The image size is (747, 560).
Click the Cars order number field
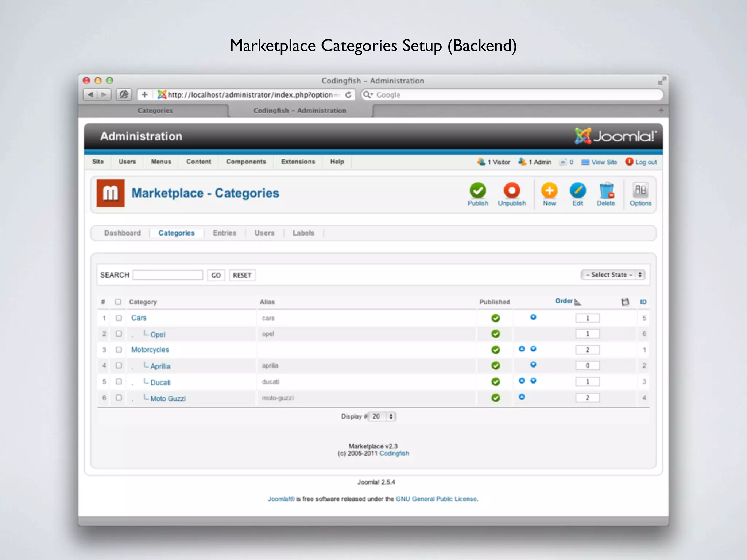point(587,318)
